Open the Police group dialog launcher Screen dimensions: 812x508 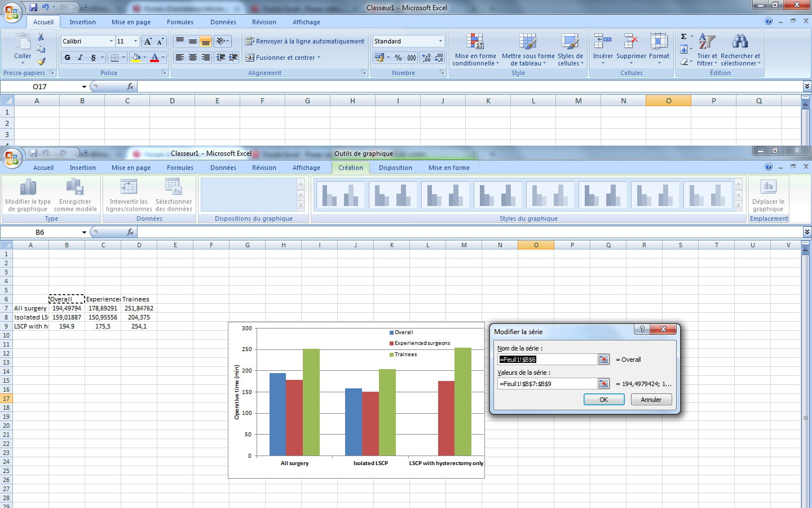(164, 73)
